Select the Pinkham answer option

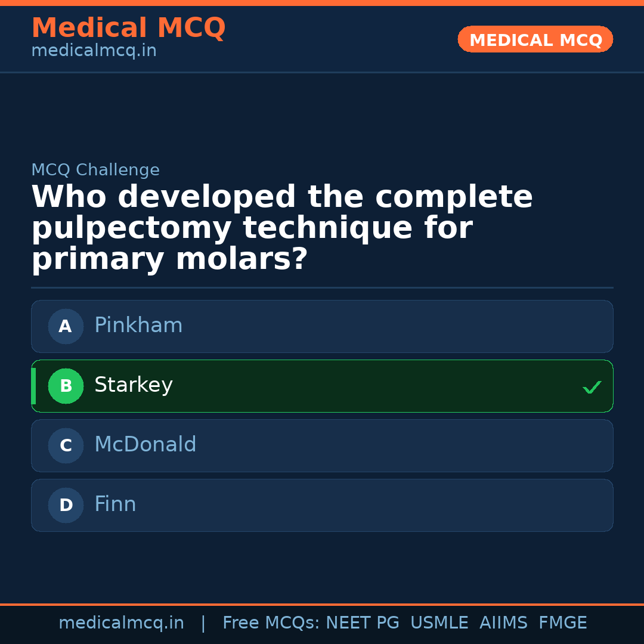point(322,326)
